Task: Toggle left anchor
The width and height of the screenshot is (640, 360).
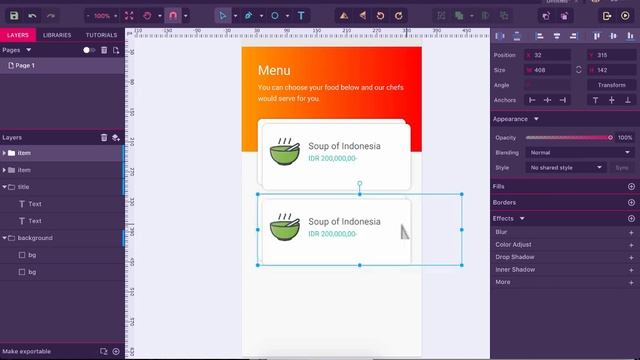Action: click(x=532, y=100)
